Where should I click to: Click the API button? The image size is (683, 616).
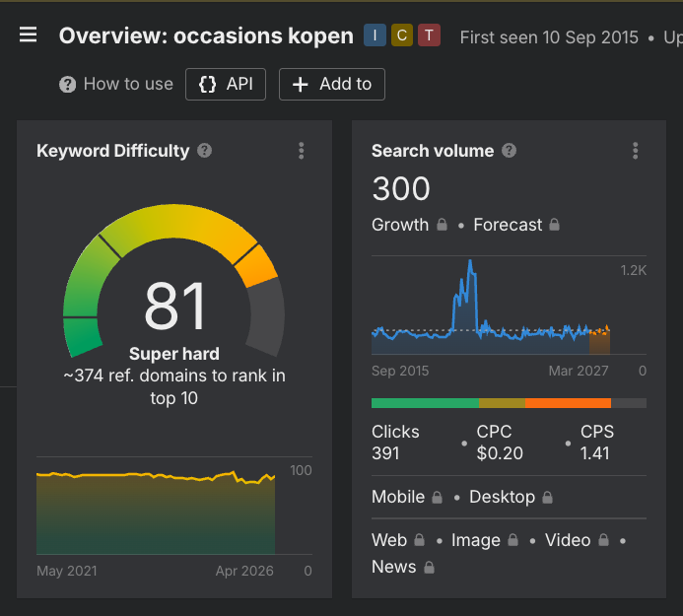[x=226, y=84]
